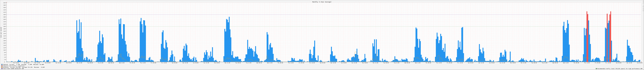Click the graph title Monthly (1 Hour Average)
Screen dimensions: 644x70
click(322, 2)
